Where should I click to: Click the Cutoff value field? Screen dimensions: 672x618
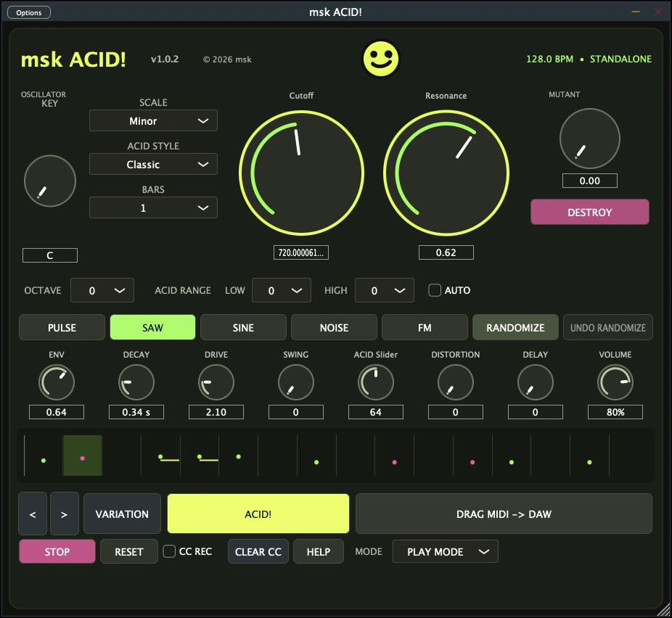301,252
